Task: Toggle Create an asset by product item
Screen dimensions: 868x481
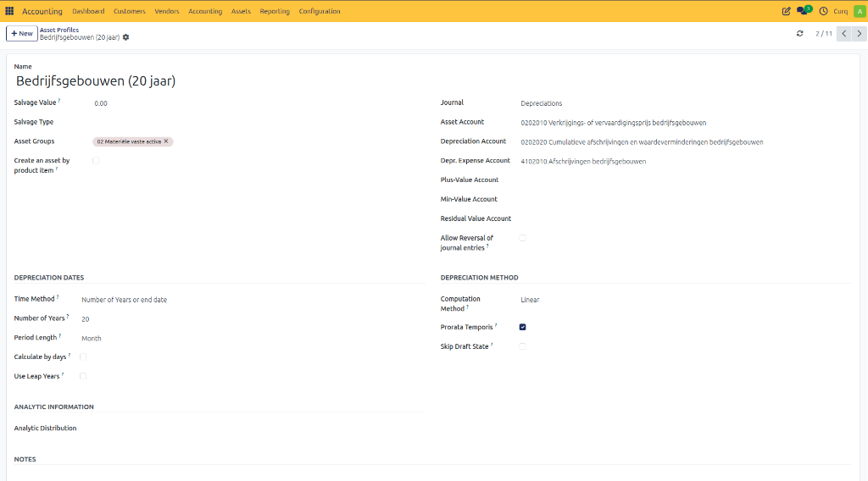Action: 96,161
